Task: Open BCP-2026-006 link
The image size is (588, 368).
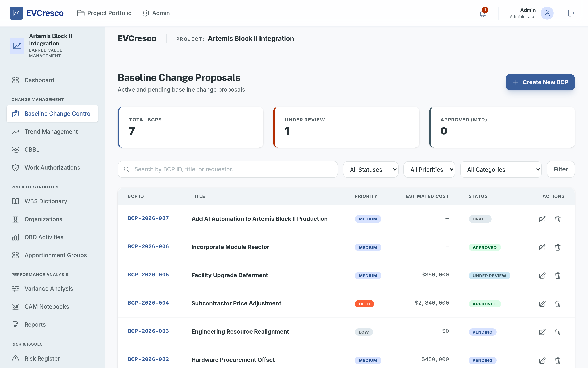Action: point(148,247)
